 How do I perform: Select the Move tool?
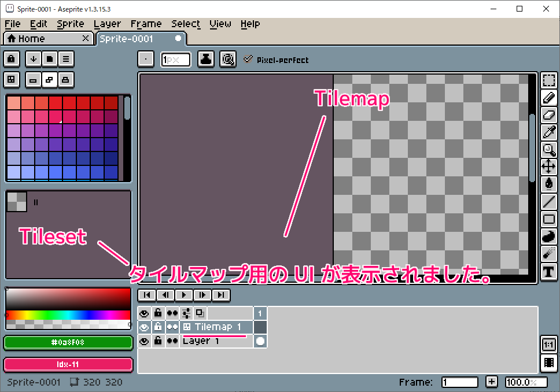[x=548, y=167]
